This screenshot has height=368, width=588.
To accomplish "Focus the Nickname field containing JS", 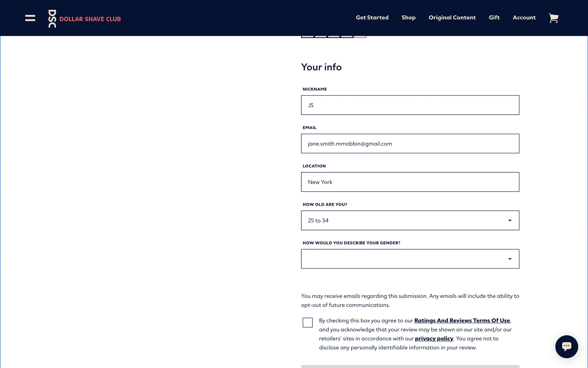I will pyautogui.click(x=410, y=105).
